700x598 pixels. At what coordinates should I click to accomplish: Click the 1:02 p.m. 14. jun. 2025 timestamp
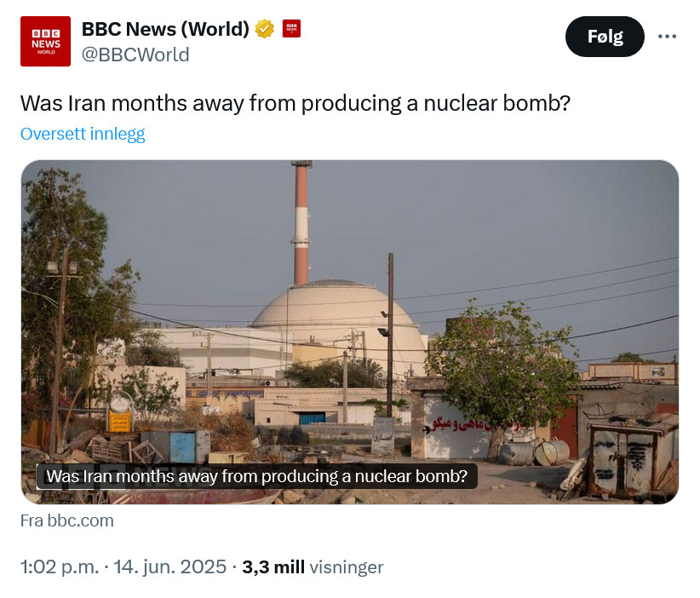[123, 566]
